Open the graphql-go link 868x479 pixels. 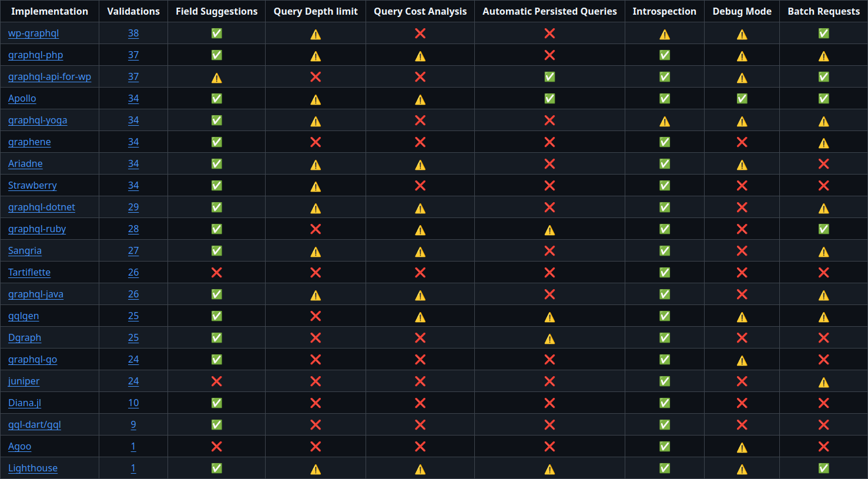(x=32, y=360)
